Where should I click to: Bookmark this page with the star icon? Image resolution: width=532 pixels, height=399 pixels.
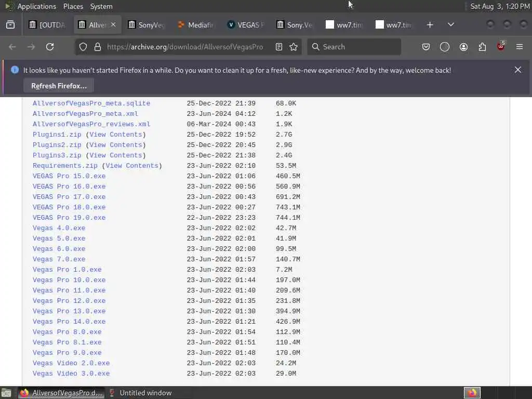[x=294, y=47]
